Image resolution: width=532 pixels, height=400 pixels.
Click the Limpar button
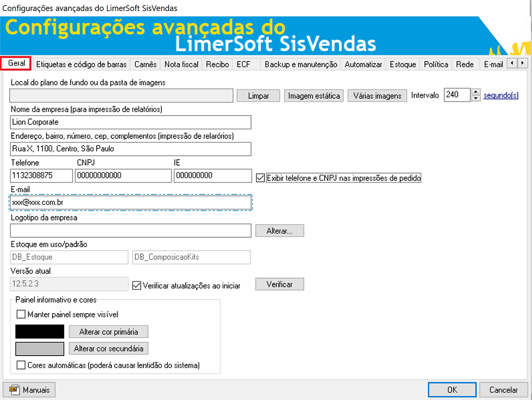pos(258,96)
